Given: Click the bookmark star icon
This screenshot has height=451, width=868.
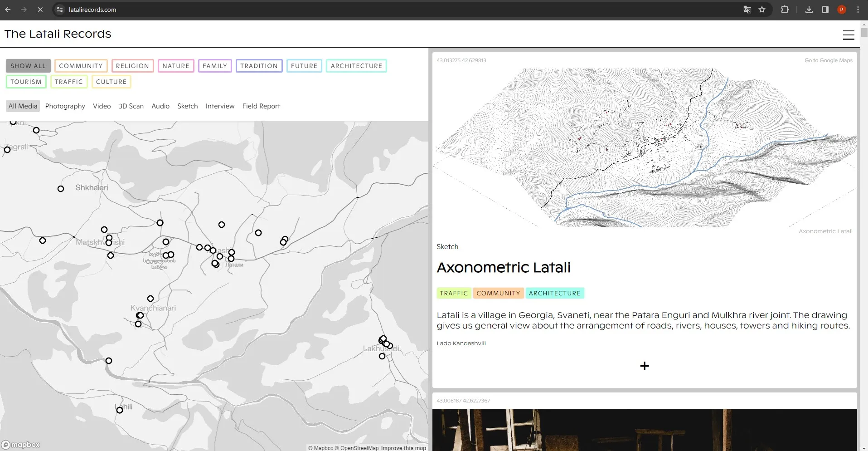Looking at the screenshot, I should pyautogui.click(x=762, y=10).
